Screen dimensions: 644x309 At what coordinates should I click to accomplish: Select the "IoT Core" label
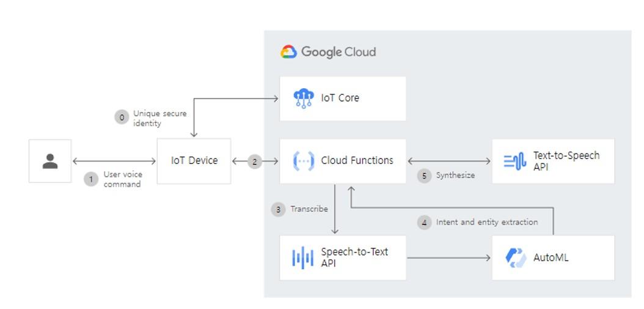click(340, 98)
